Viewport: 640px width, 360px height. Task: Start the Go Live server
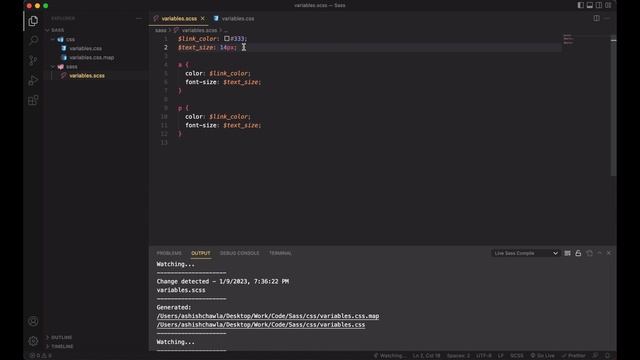(542, 356)
